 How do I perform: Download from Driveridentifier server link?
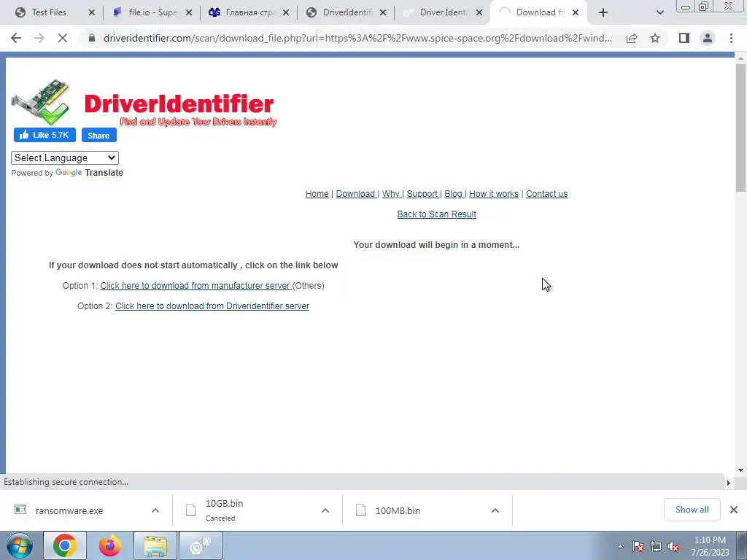(x=212, y=306)
